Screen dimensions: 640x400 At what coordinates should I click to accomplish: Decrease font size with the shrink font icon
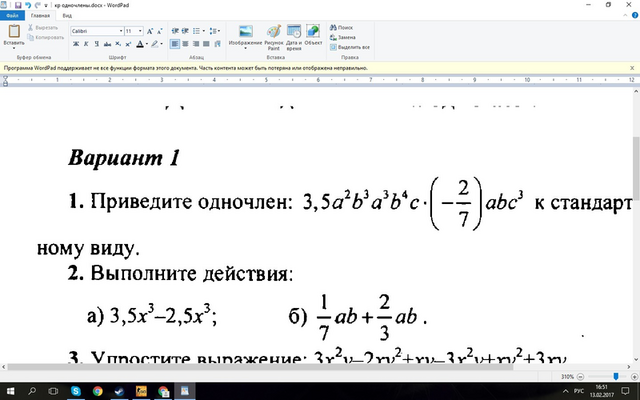(160, 31)
